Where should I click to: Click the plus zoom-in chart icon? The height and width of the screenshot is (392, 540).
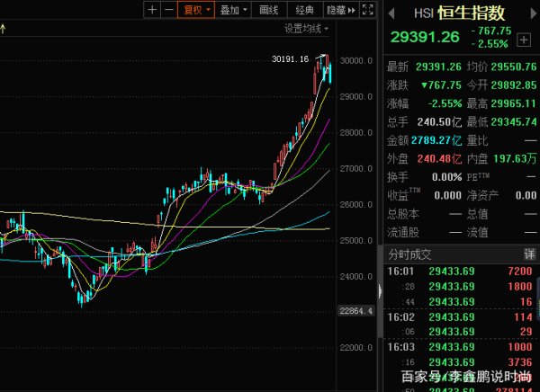coord(152,10)
